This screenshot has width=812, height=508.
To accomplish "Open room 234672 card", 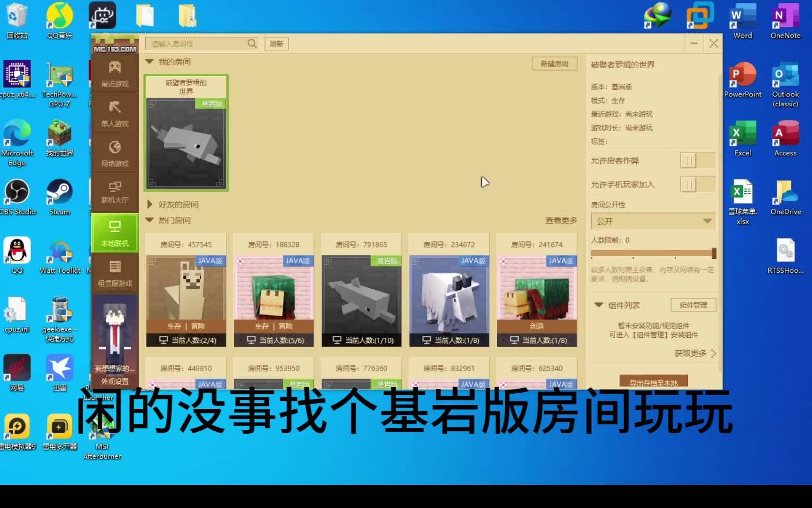I will 449,290.
